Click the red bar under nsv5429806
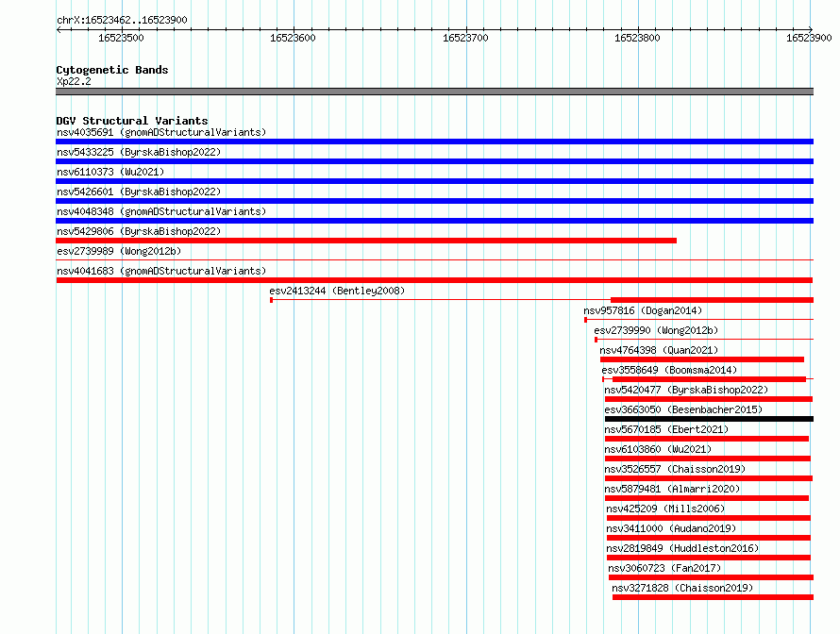840x634 pixels. (366, 241)
